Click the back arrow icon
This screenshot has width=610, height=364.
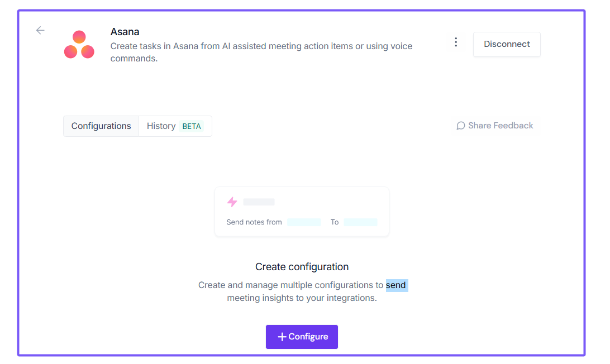[x=40, y=31]
